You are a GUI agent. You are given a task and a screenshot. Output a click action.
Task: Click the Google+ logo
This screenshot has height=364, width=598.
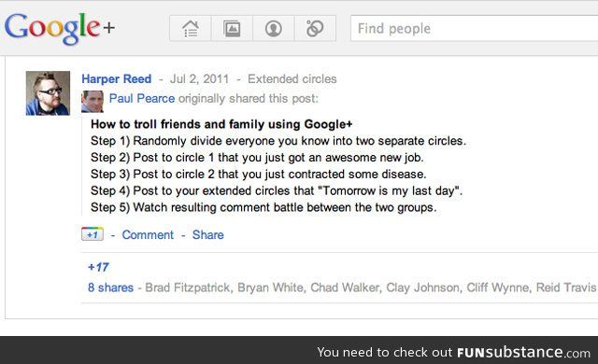[x=60, y=28]
